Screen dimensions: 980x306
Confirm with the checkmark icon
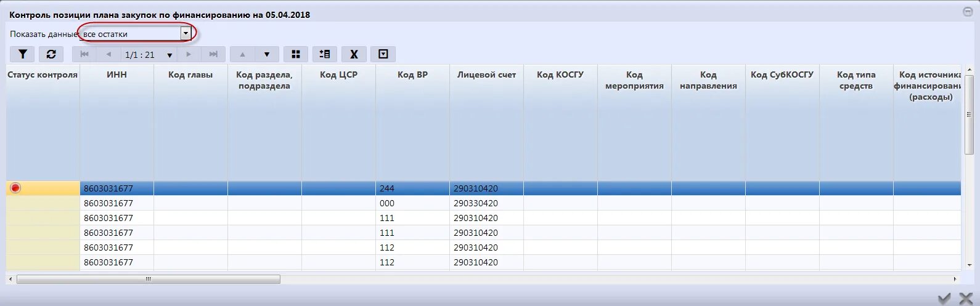pyautogui.click(x=944, y=298)
